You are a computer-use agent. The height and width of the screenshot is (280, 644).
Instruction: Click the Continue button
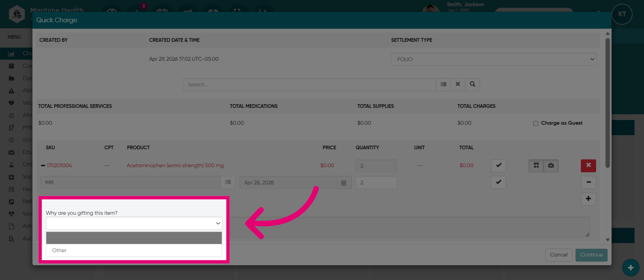point(591,255)
